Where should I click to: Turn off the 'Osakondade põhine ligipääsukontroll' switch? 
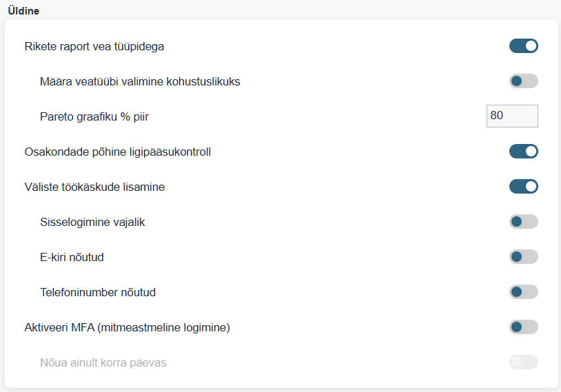click(x=523, y=151)
